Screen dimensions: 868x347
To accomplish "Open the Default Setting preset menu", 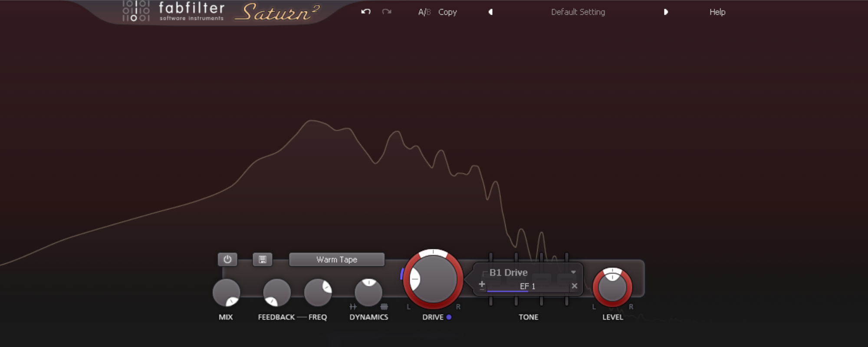I will pos(578,12).
